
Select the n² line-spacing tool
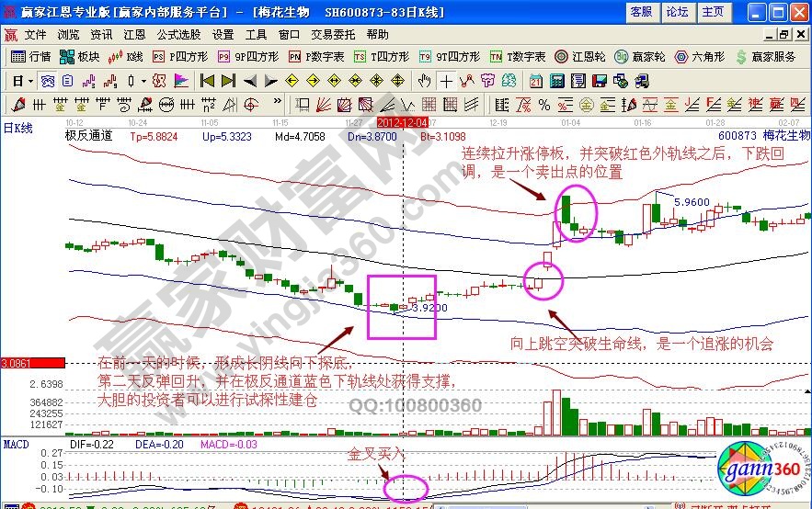coord(209,105)
